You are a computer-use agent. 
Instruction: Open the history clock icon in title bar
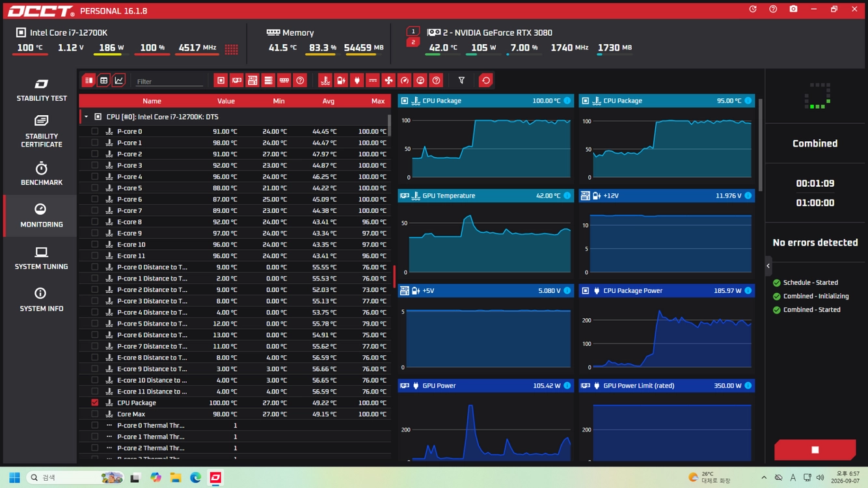tap(753, 9)
